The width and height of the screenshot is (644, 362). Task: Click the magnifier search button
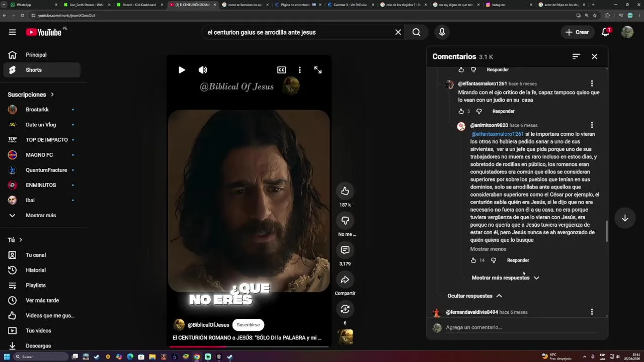(x=416, y=32)
